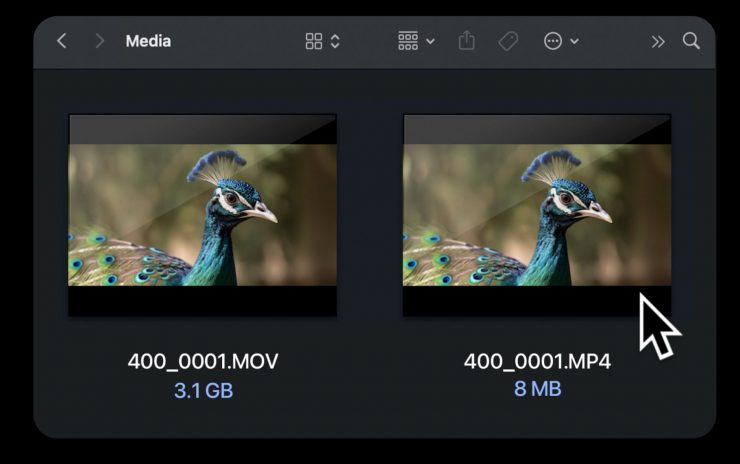
Task: Expand the Action menu chevron
Action: click(574, 42)
